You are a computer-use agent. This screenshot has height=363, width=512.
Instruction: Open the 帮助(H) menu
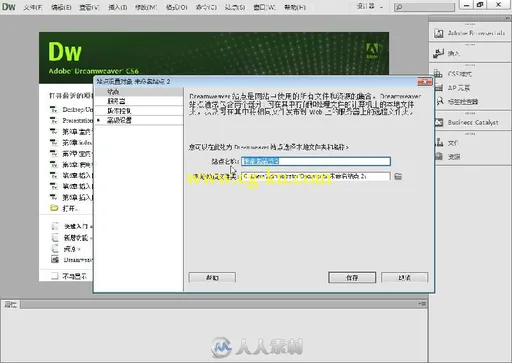[x=295, y=7]
